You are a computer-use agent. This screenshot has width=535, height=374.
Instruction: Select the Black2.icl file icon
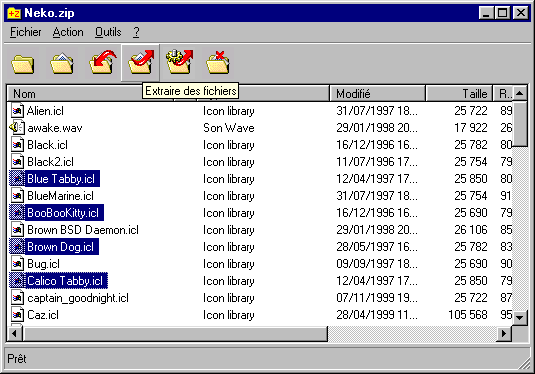pyautogui.click(x=17, y=162)
